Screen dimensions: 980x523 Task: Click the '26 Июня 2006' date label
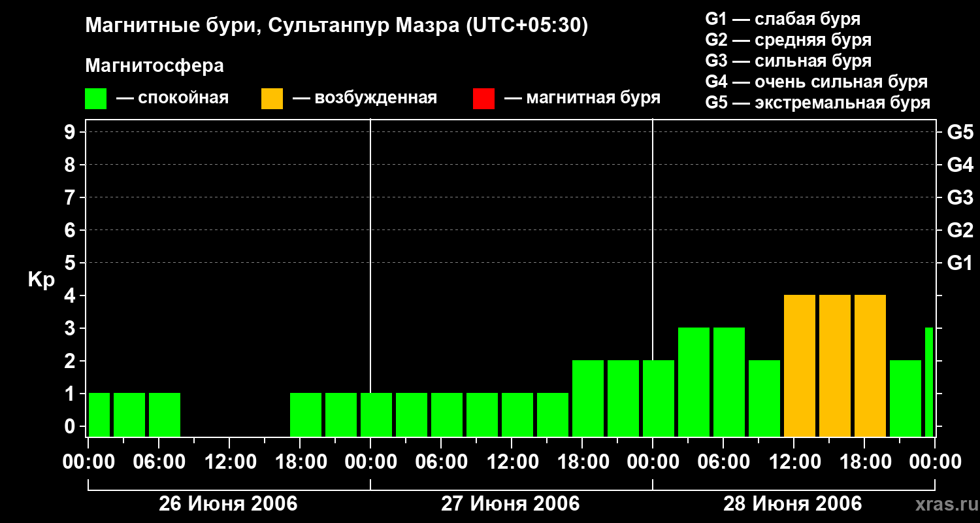[x=229, y=504]
